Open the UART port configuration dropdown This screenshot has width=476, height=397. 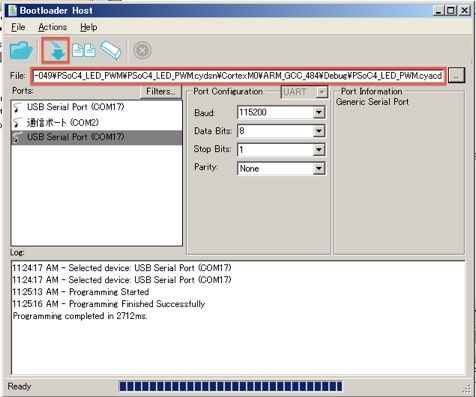tap(305, 92)
